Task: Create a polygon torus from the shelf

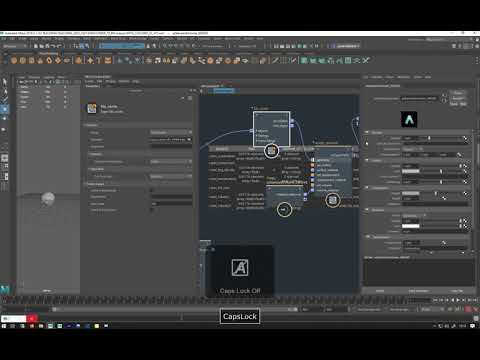Action: tap(49, 60)
